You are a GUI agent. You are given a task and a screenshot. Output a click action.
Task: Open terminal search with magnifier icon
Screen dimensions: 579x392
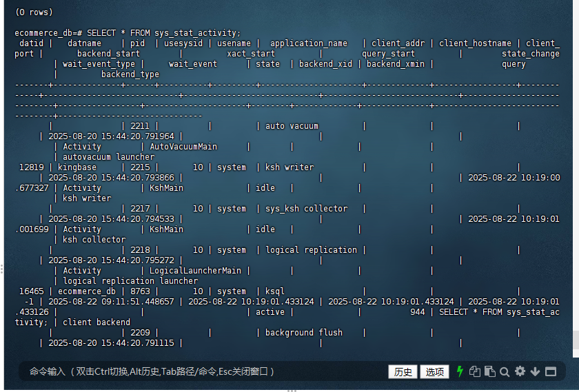(x=505, y=372)
